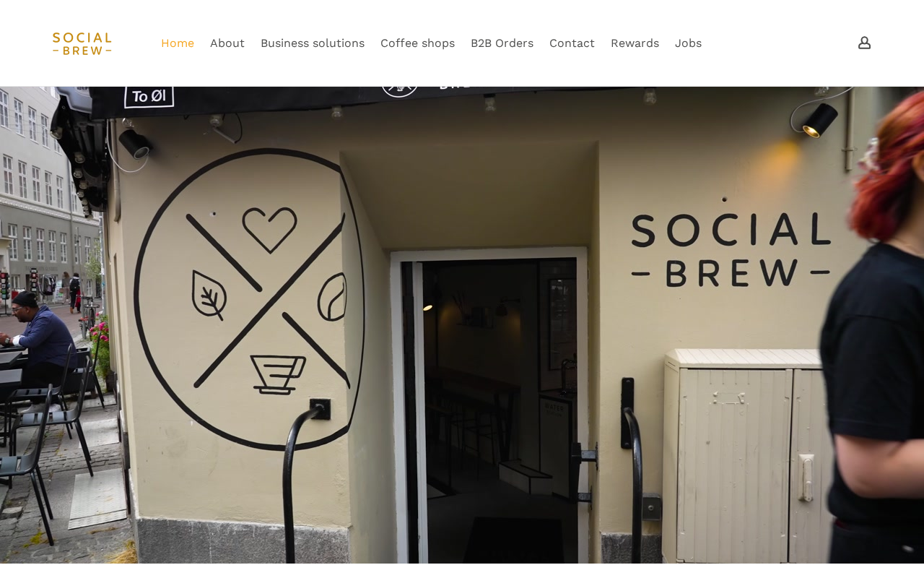Click the pour-over dripper symbol on wall
The height and width of the screenshot is (578, 924).
pyautogui.click(x=278, y=375)
